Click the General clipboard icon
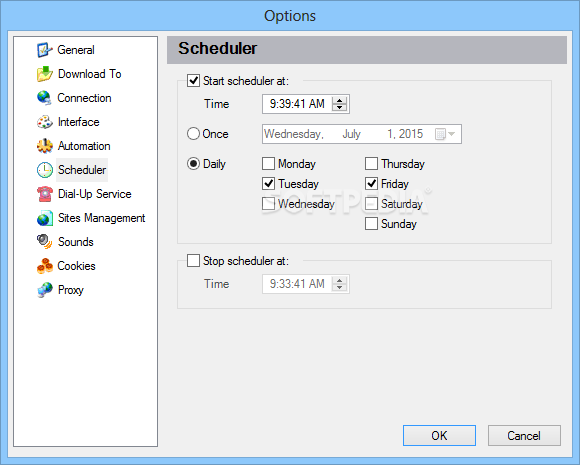 click(44, 50)
